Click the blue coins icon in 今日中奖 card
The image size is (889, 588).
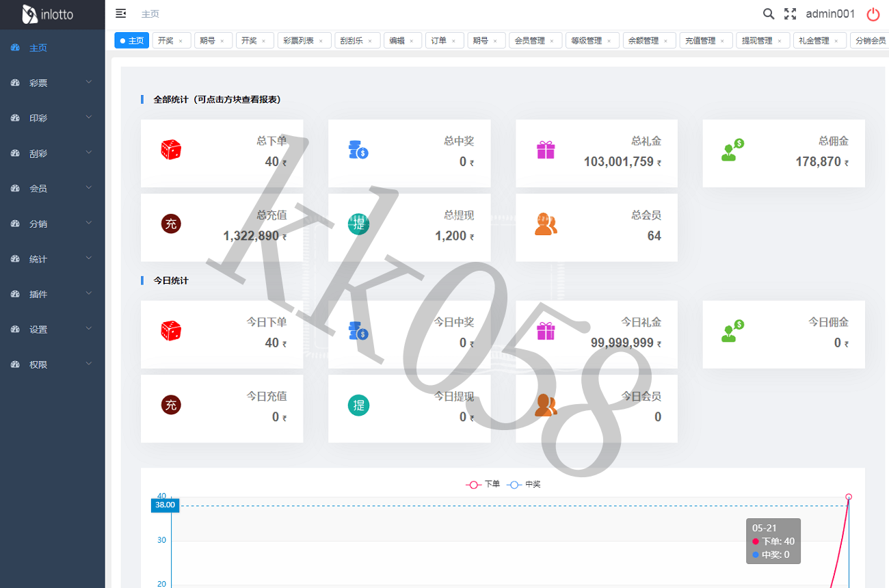tap(358, 331)
